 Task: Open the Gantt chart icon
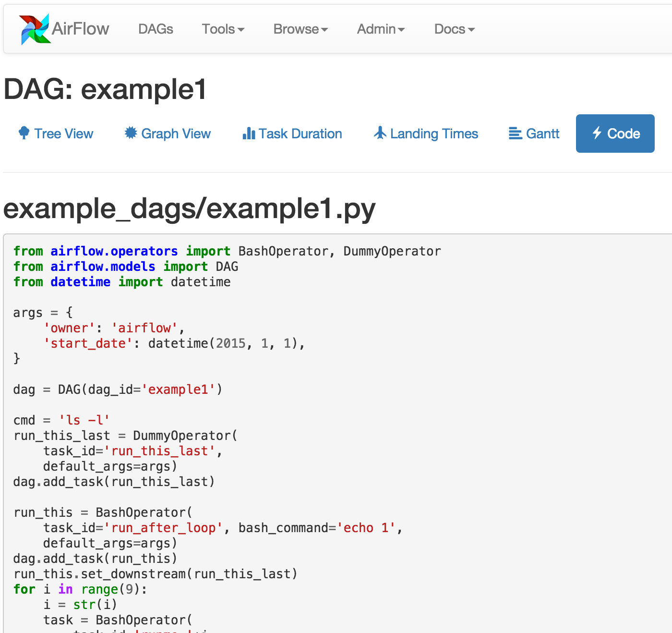514,133
